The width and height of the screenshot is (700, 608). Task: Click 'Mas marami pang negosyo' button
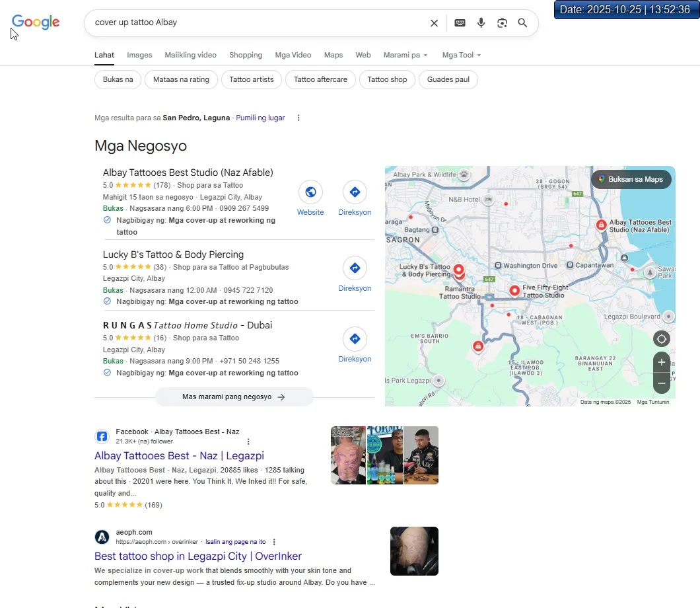234,397
